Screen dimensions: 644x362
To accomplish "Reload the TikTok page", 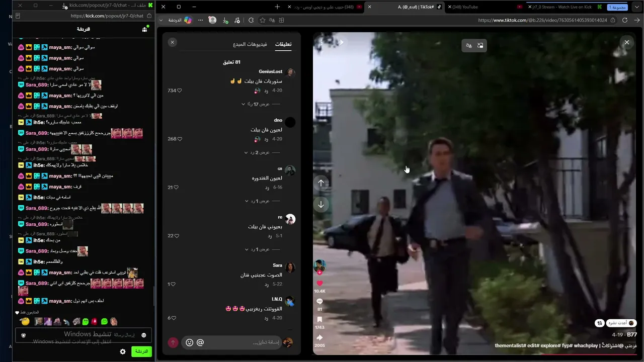I will click(625, 20).
